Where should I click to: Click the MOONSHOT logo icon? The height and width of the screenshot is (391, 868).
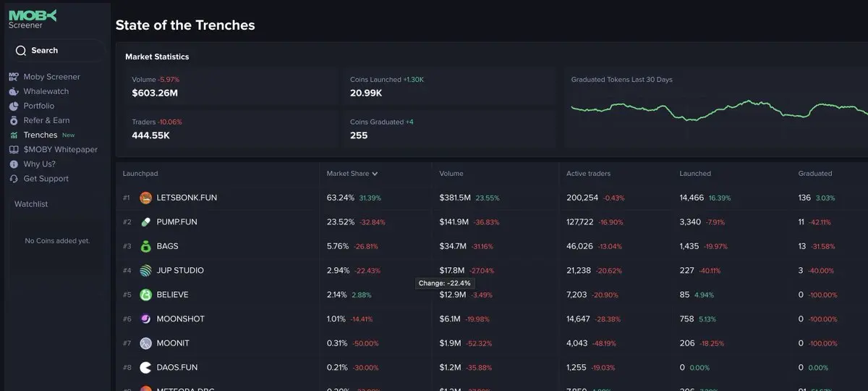145,319
